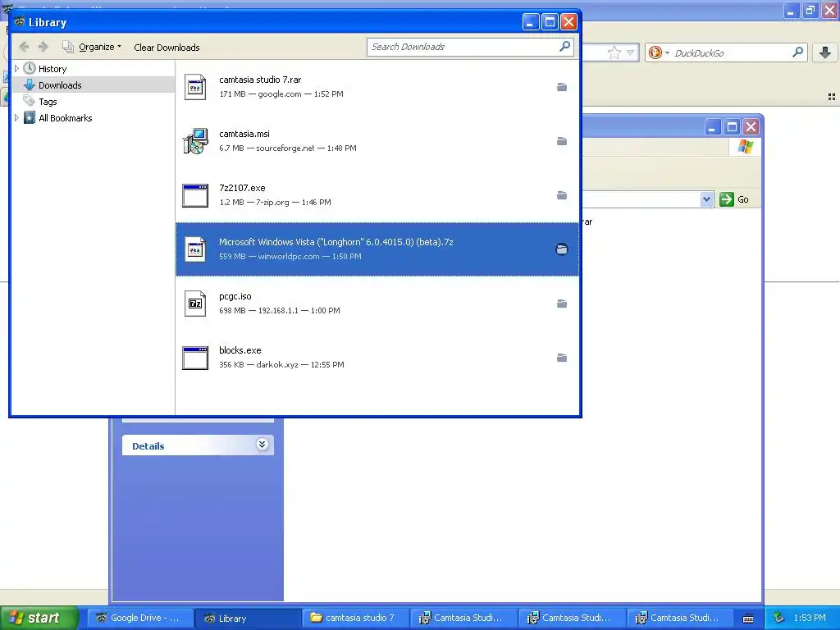Click the pcgc.iso 7z file icon

195,304
